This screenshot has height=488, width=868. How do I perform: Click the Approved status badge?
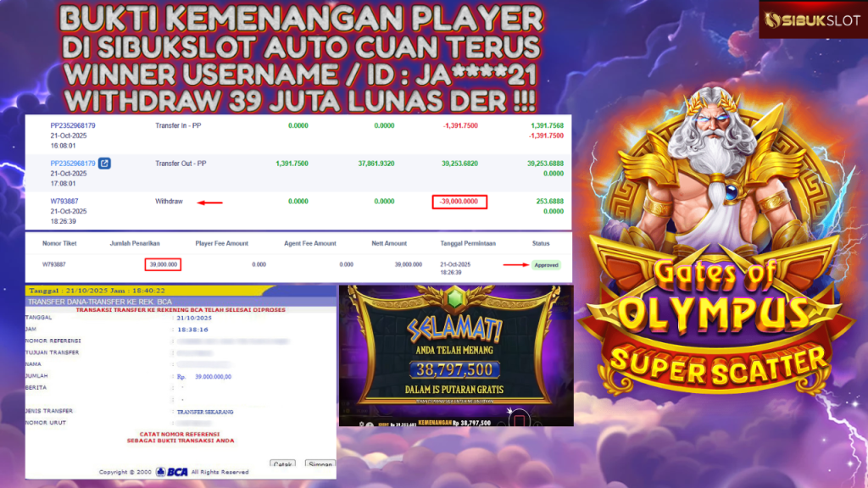546,265
